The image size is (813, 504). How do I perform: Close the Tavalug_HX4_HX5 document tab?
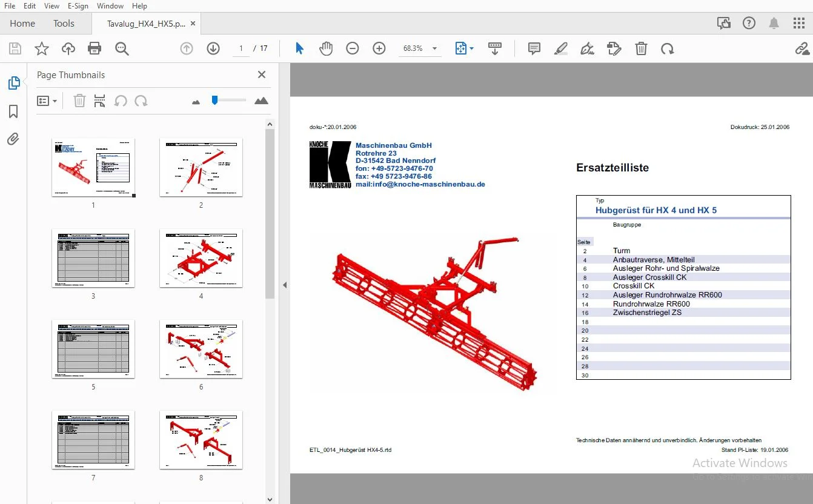tap(193, 24)
